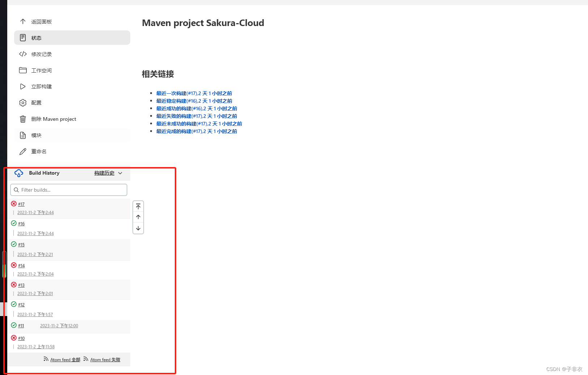
Task: Click the failed status icon of build #17
Action: click(14, 204)
